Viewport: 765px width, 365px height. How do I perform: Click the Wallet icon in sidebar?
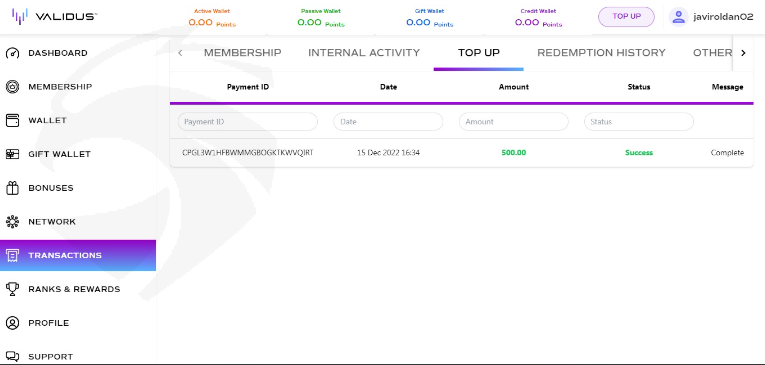12,121
